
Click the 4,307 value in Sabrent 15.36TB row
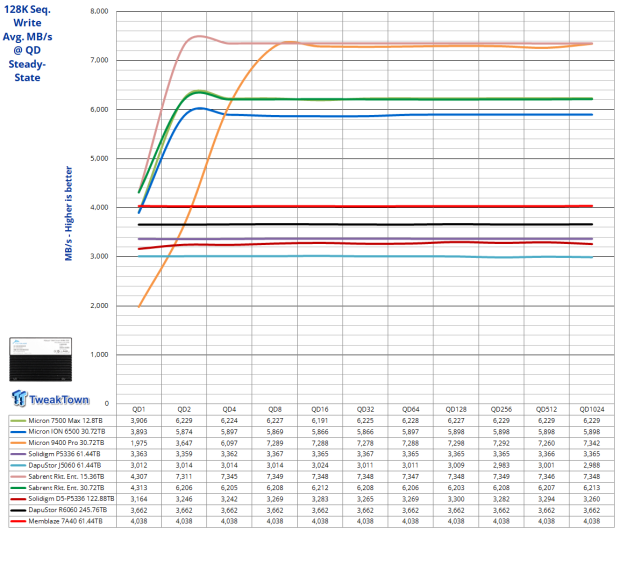click(x=139, y=477)
